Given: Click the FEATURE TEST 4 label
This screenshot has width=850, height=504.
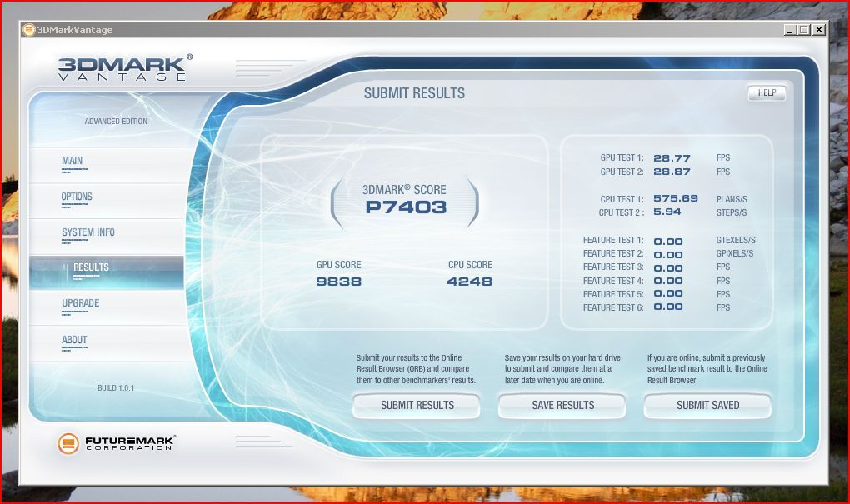Looking at the screenshot, I should click(613, 281).
